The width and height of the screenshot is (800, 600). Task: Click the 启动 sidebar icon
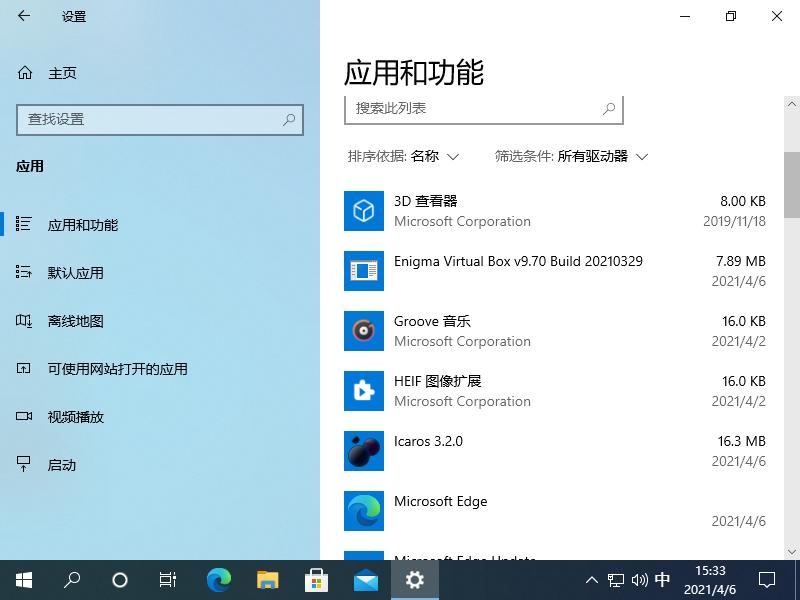[23, 464]
